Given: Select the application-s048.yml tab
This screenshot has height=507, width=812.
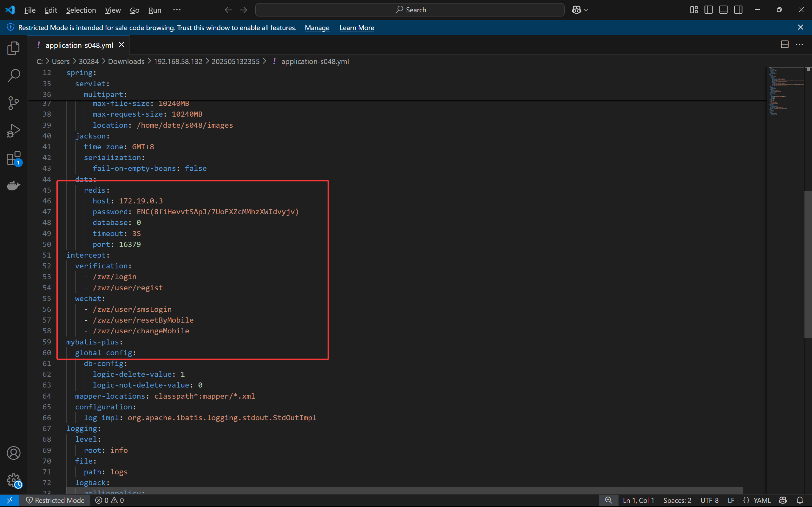Looking at the screenshot, I should pos(79,45).
